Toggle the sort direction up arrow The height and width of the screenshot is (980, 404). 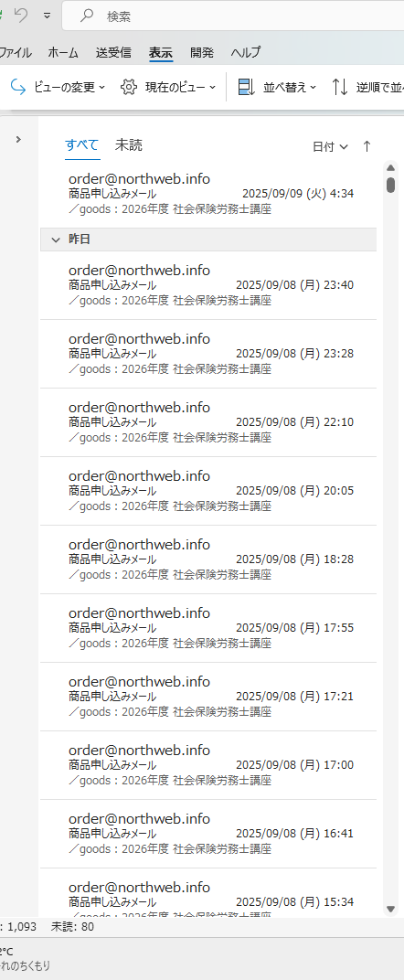click(367, 146)
